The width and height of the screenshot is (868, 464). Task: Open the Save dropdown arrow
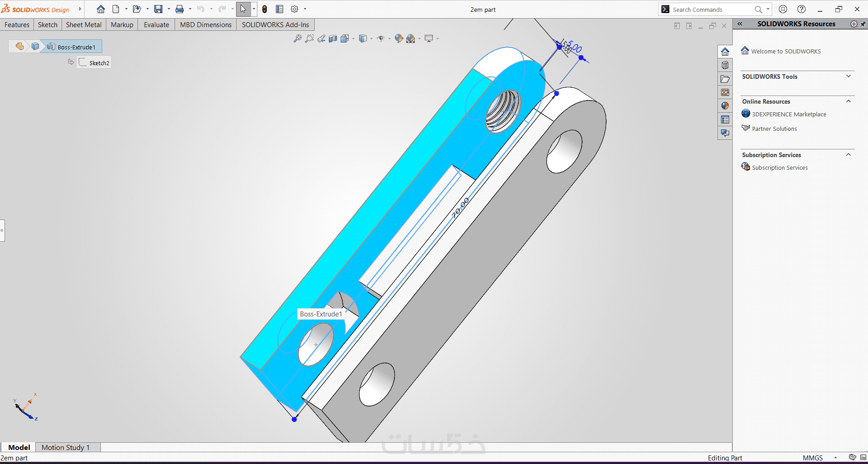click(x=169, y=9)
